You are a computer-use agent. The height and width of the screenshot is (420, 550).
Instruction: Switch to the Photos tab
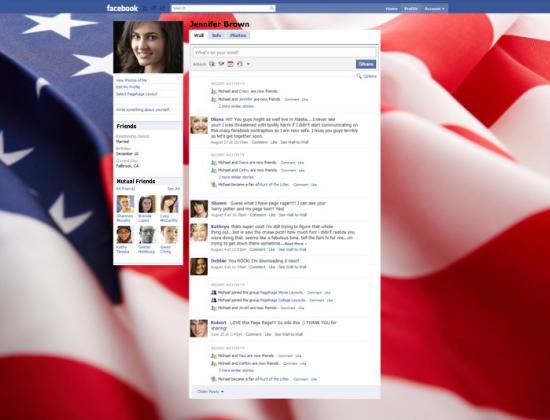[238, 35]
